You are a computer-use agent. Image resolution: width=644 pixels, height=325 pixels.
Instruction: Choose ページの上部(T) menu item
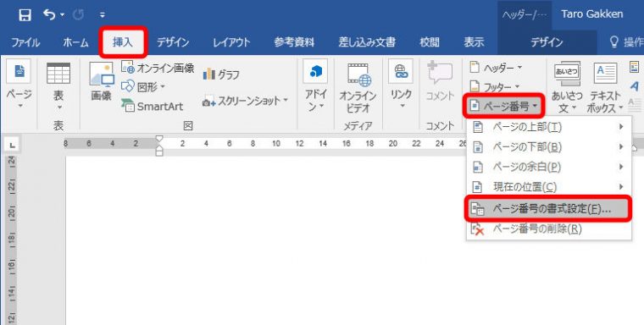[549, 127]
